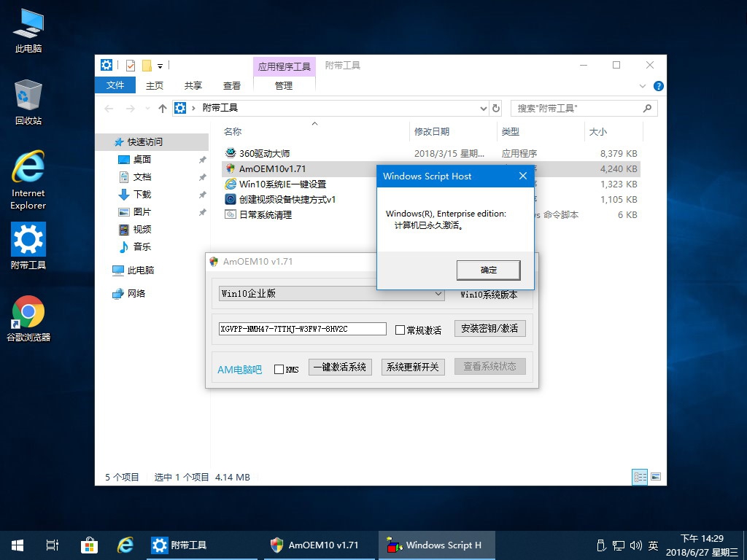Launch Internet Explorer from desktop
The image size is (747, 560).
(28, 180)
